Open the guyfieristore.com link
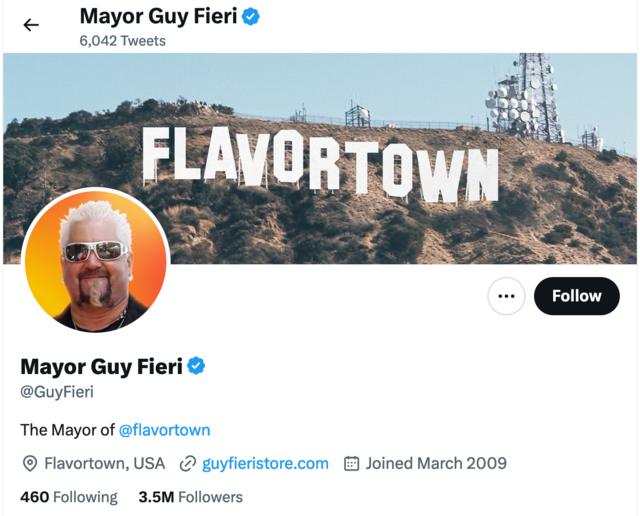The image size is (640, 516). 265,463
